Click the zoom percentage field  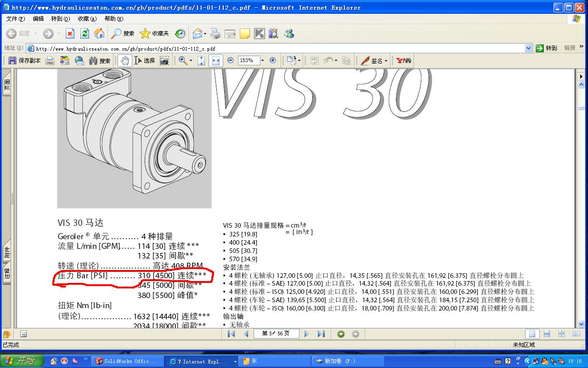tap(249, 61)
